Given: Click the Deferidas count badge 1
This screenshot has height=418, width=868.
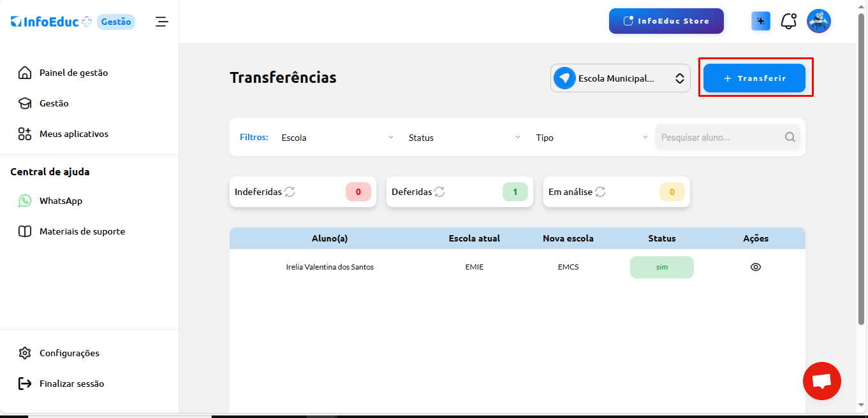Looking at the screenshot, I should point(515,192).
